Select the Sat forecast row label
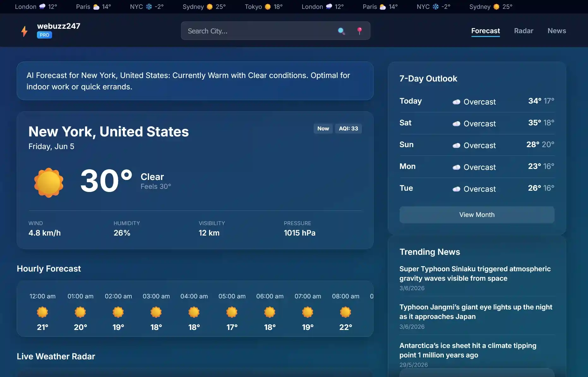Image resolution: width=588 pixels, height=377 pixels. tap(405, 123)
